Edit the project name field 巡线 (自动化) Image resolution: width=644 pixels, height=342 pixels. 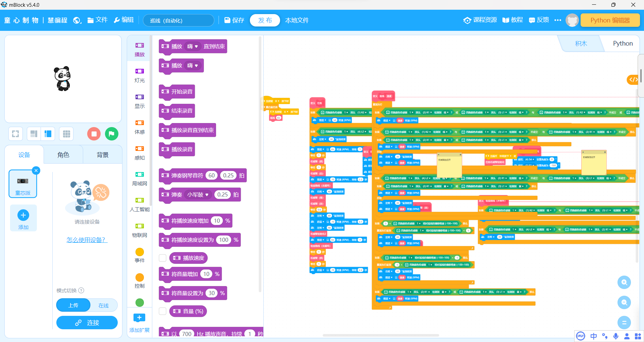pyautogui.click(x=178, y=20)
